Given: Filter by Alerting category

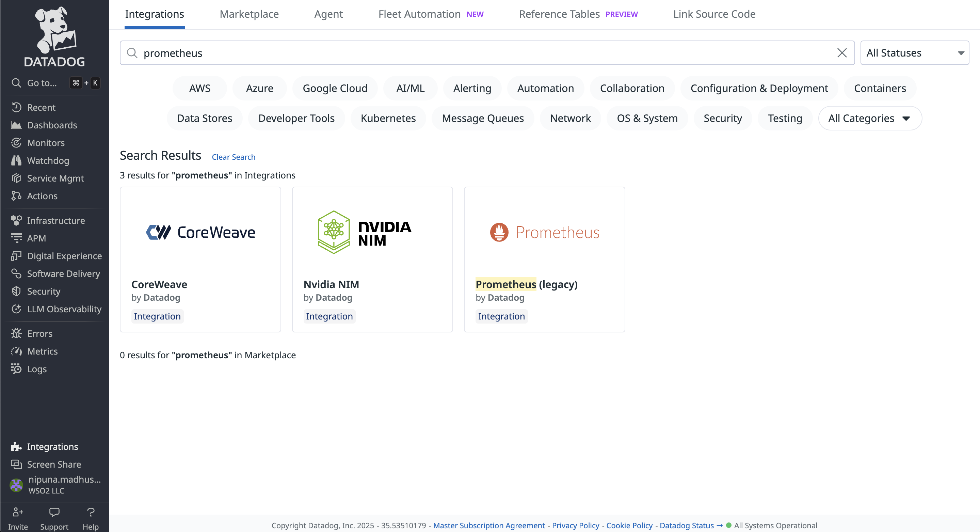Looking at the screenshot, I should (x=472, y=88).
